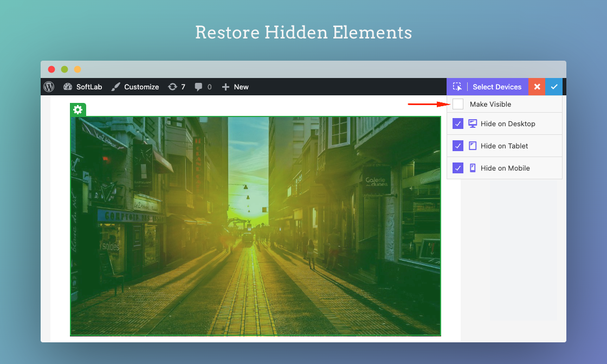Click the Hide on Tablet label

click(x=504, y=146)
